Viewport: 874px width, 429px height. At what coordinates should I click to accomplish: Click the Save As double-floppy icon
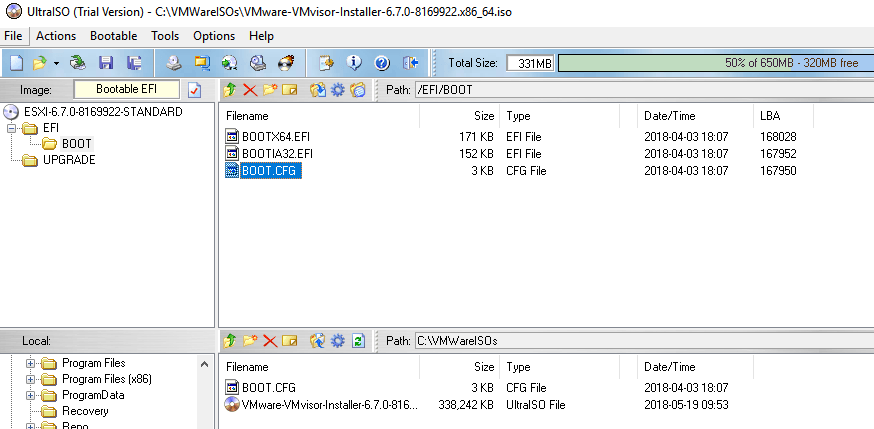(134, 63)
